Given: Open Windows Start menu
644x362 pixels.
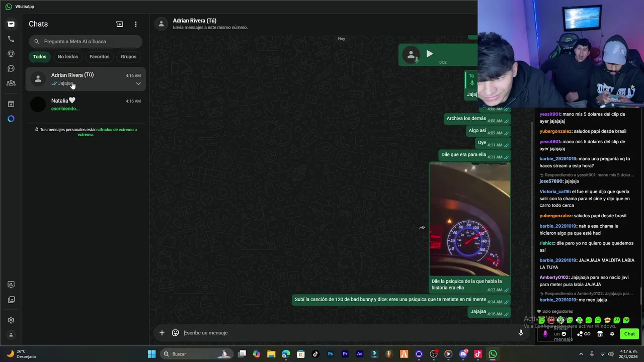Looking at the screenshot, I should point(151,354).
